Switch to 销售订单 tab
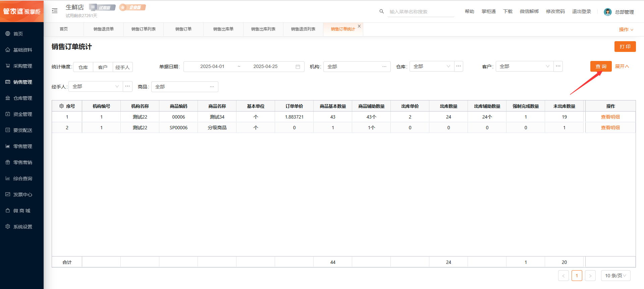Image resolution: width=644 pixels, height=289 pixels. point(183,29)
